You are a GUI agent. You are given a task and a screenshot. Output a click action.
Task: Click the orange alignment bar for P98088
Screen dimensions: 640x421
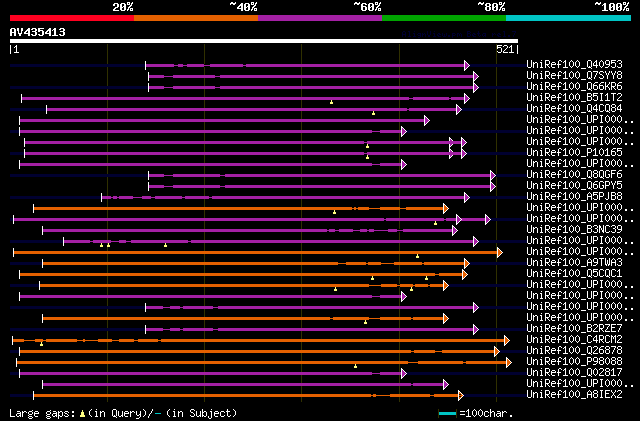pyautogui.click(x=262, y=363)
